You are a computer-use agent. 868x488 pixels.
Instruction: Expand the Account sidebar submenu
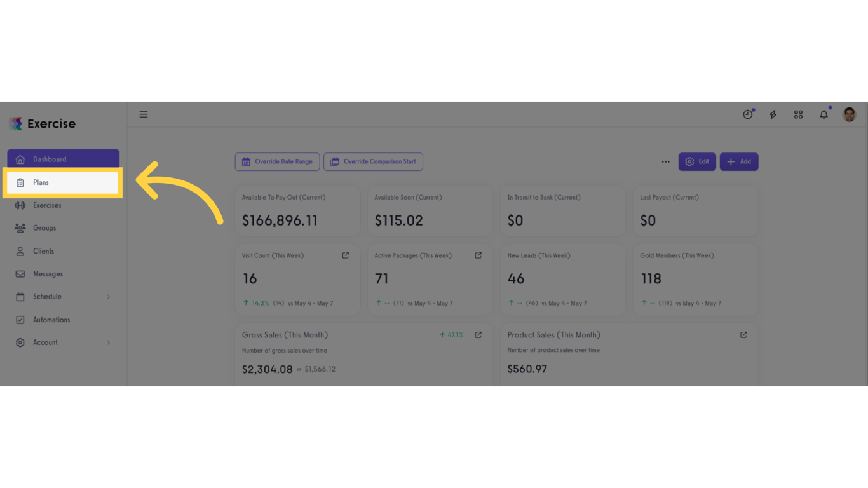pos(109,342)
